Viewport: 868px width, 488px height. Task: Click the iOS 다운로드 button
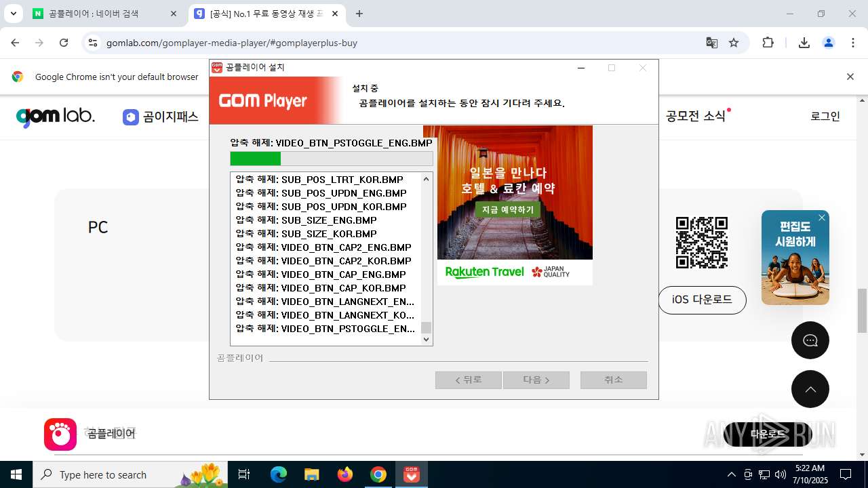tap(702, 300)
